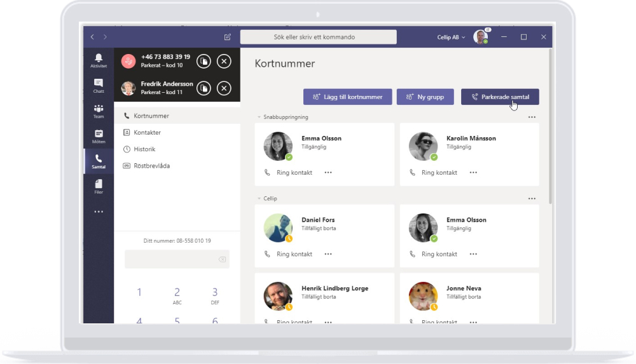The image size is (636, 364).
Task: Click 'Ditt nummer: 08-558 010 19' text
Action: pos(177,241)
